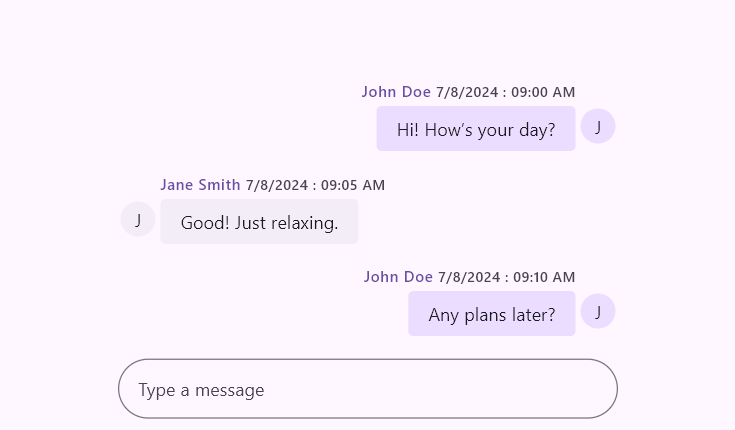
Task: Click the 7/8/2024 date on the last message
Action: tap(469, 278)
